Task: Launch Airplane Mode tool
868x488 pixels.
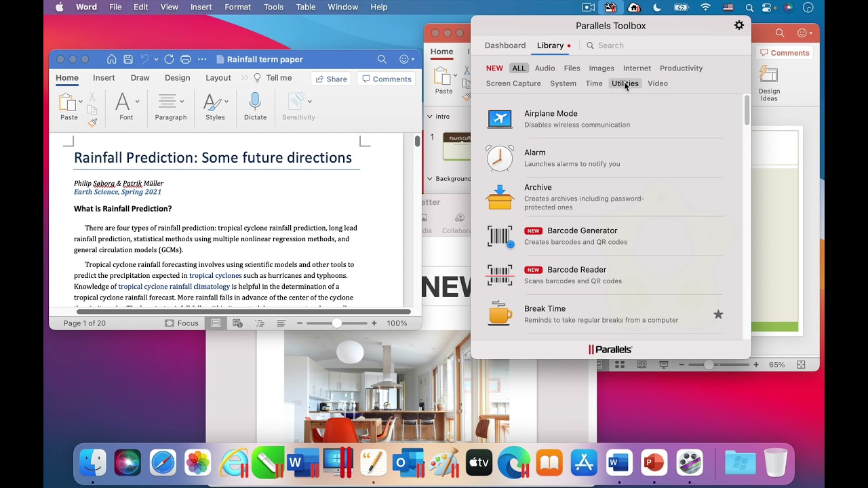Action: [604, 119]
